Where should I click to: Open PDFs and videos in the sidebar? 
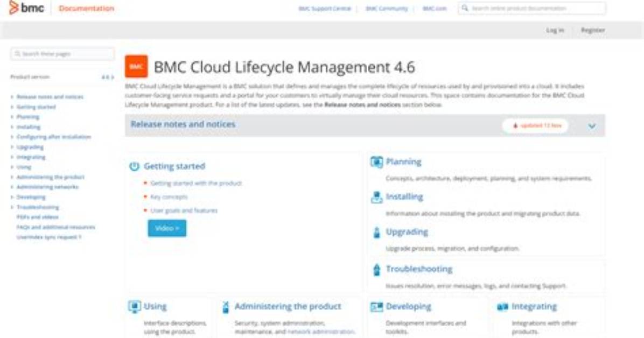(x=37, y=217)
